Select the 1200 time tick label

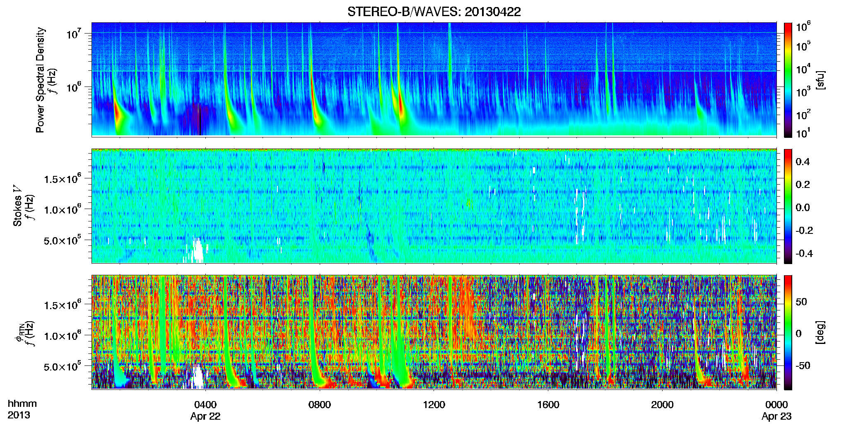(434, 405)
